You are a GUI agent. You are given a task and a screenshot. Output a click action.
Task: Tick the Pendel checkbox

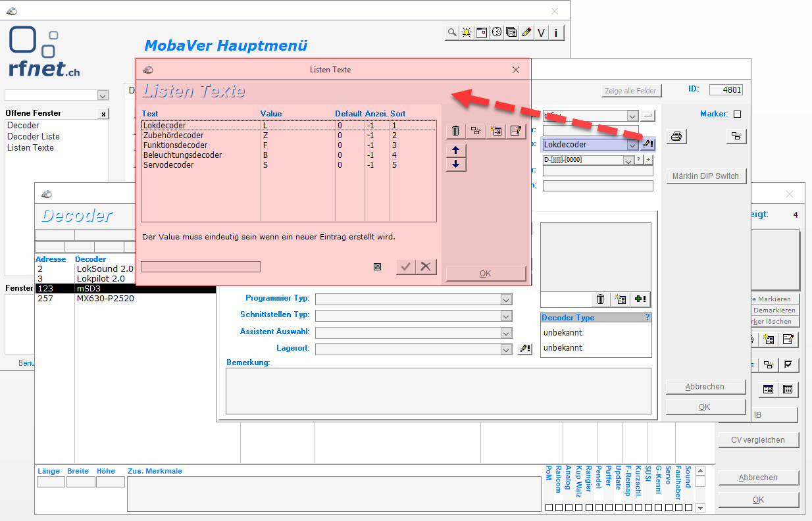tap(599, 508)
